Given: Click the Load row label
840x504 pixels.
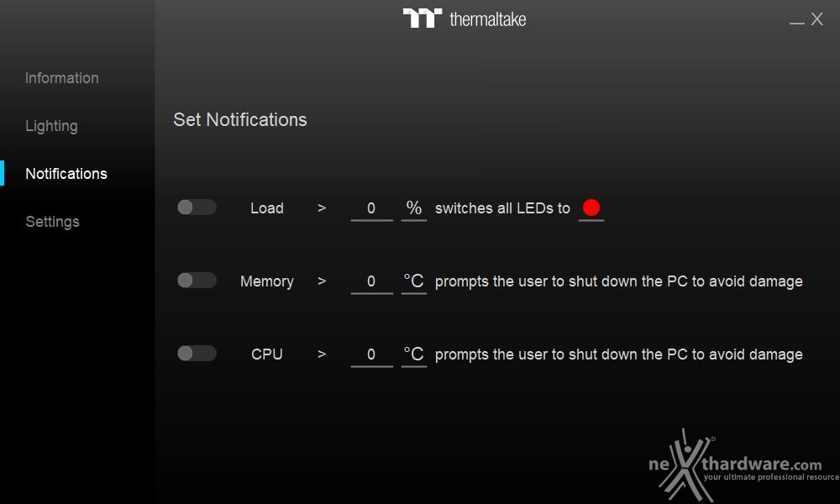Looking at the screenshot, I should 267,208.
